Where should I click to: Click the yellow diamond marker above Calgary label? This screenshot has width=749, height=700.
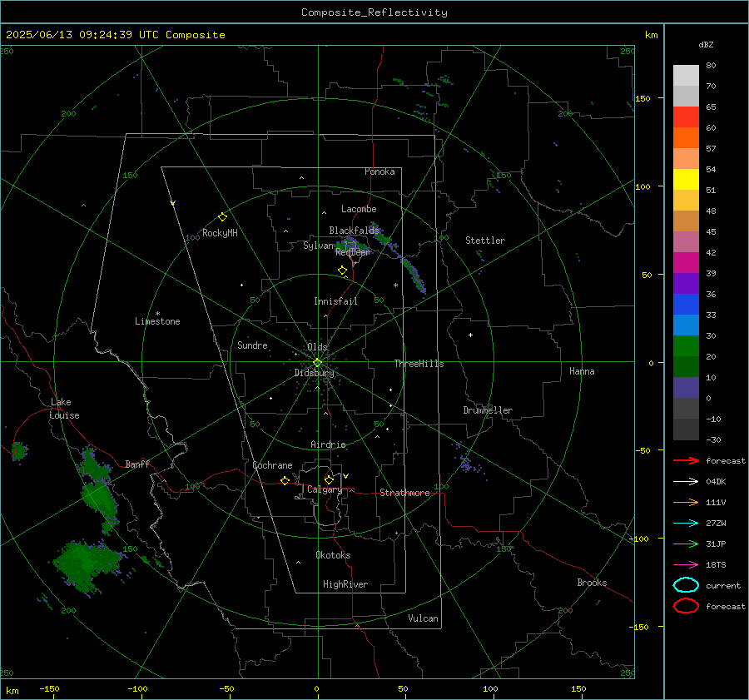(x=329, y=479)
